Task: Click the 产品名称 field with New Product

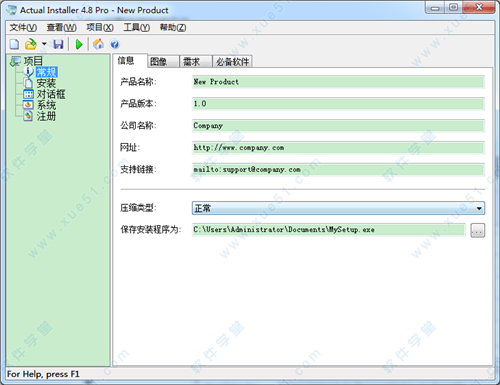Action: pyautogui.click(x=338, y=82)
